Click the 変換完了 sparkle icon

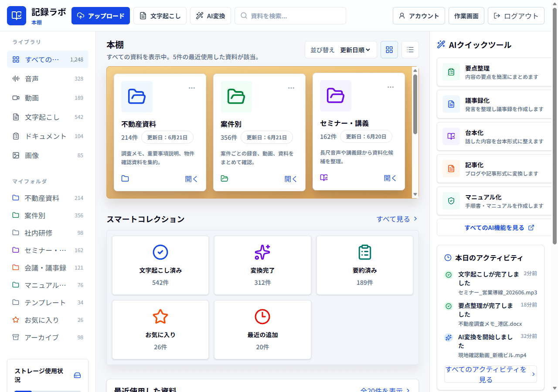tap(262, 252)
